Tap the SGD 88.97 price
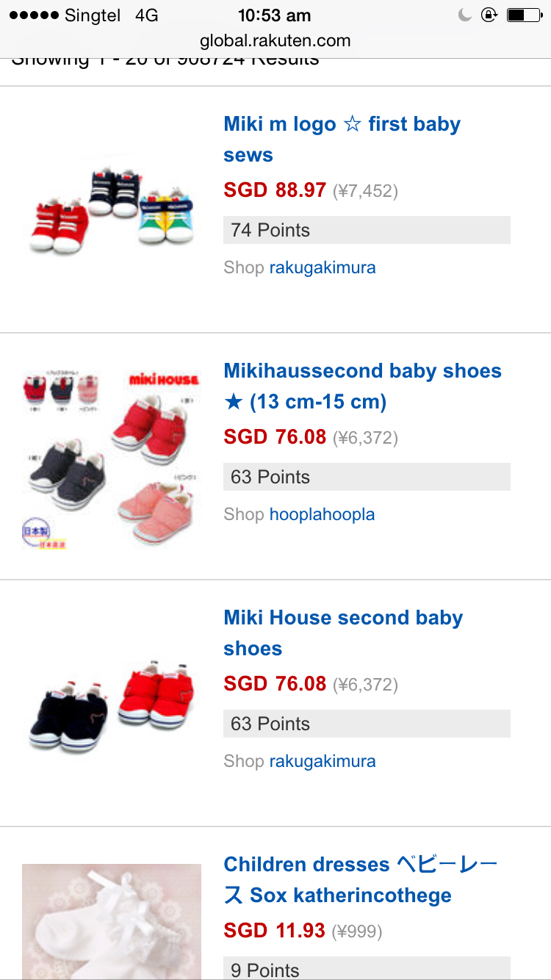551x980 pixels. pos(275,190)
